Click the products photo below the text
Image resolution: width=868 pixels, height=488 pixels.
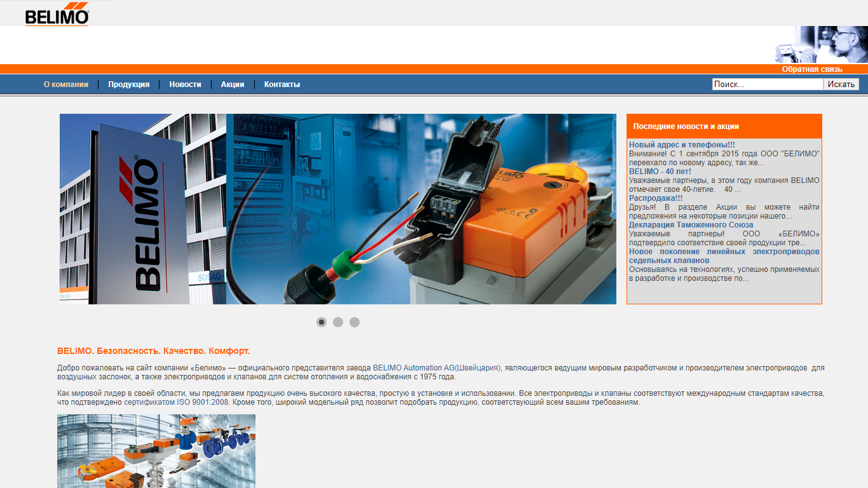pyautogui.click(x=156, y=451)
